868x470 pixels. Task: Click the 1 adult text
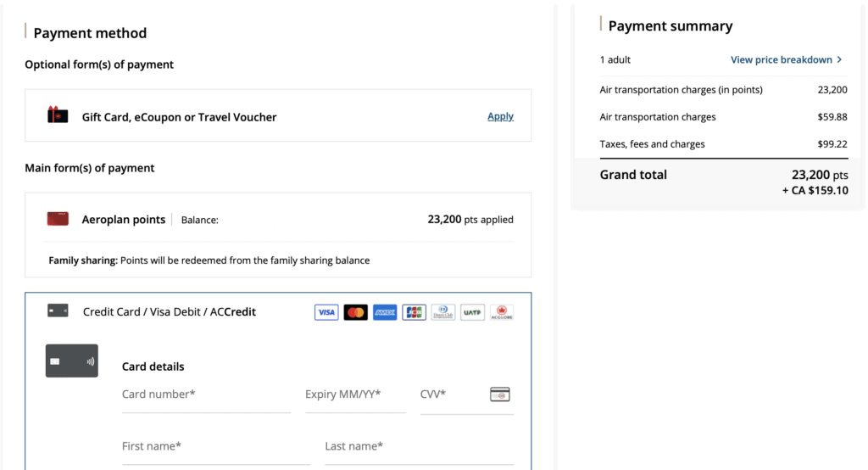(x=615, y=60)
